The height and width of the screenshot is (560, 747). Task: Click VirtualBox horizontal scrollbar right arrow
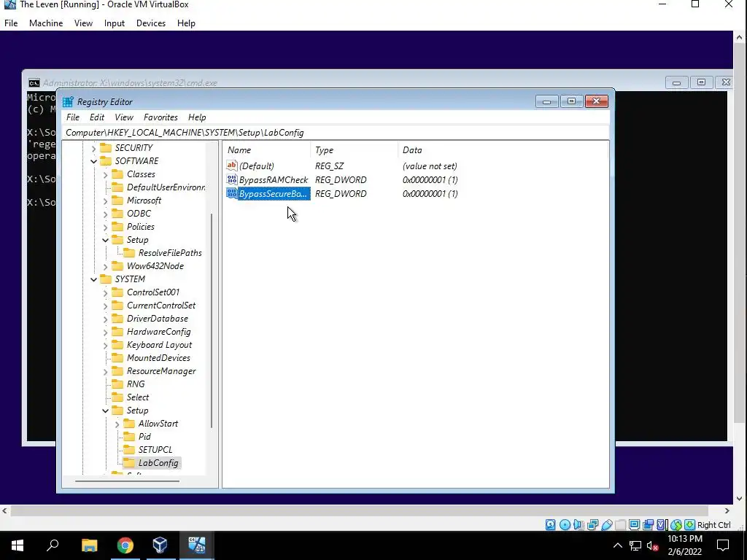727,510
